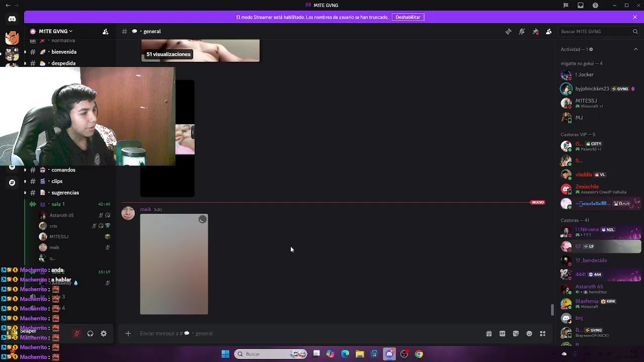Collapse the Actividad section chevron
Image resolution: width=644 pixels, height=362 pixels.
click(635, 49)
